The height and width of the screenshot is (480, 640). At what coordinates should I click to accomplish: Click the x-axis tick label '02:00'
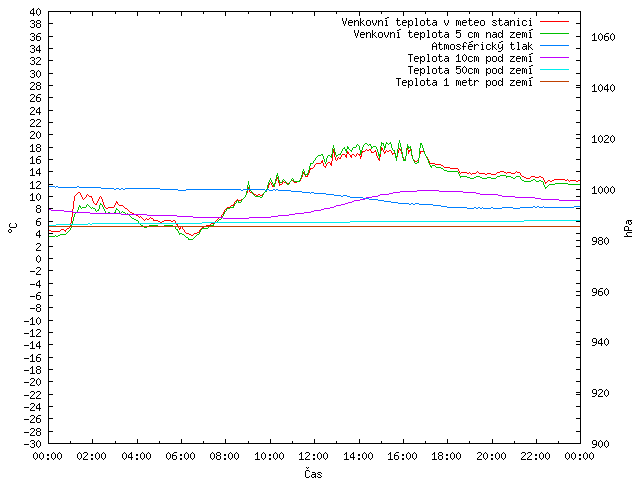(x=92, y=456)
